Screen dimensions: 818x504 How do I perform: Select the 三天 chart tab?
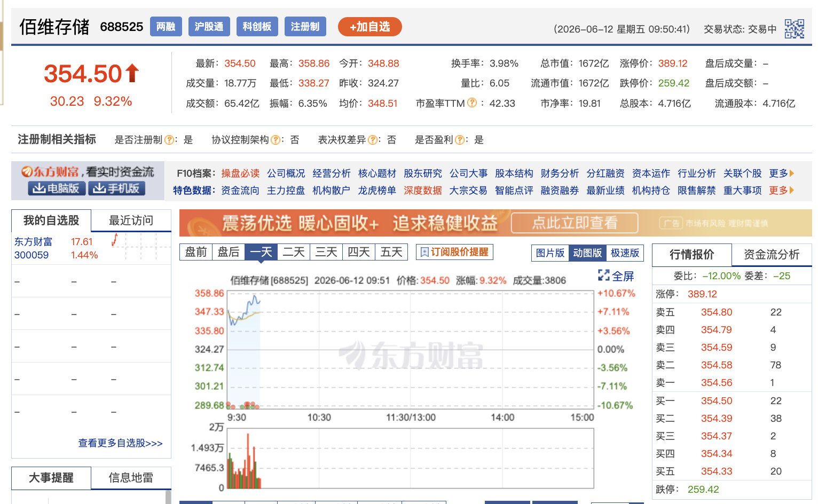tap(326, 252)
